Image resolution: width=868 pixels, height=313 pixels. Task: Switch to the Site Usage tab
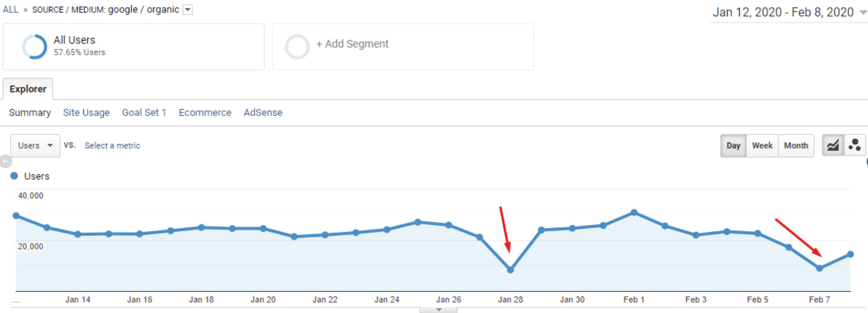(x=86, y=112)
